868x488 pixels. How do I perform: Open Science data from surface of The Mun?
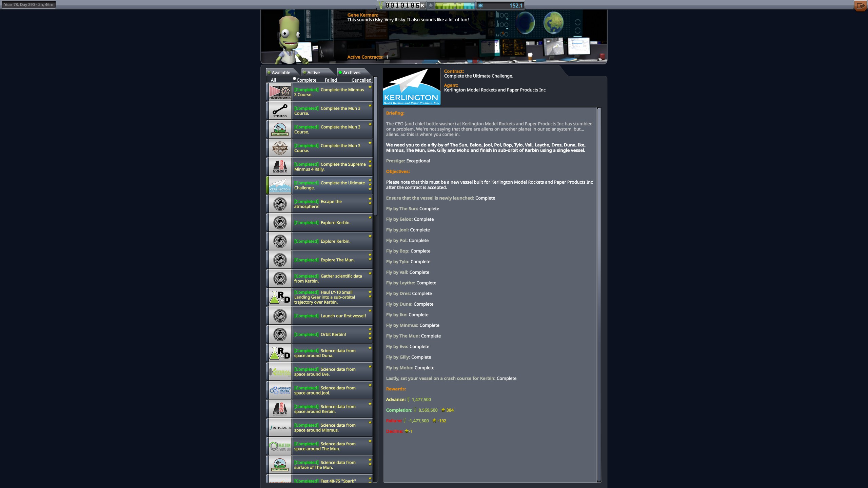pyautogui.click(x=319, y=465)
